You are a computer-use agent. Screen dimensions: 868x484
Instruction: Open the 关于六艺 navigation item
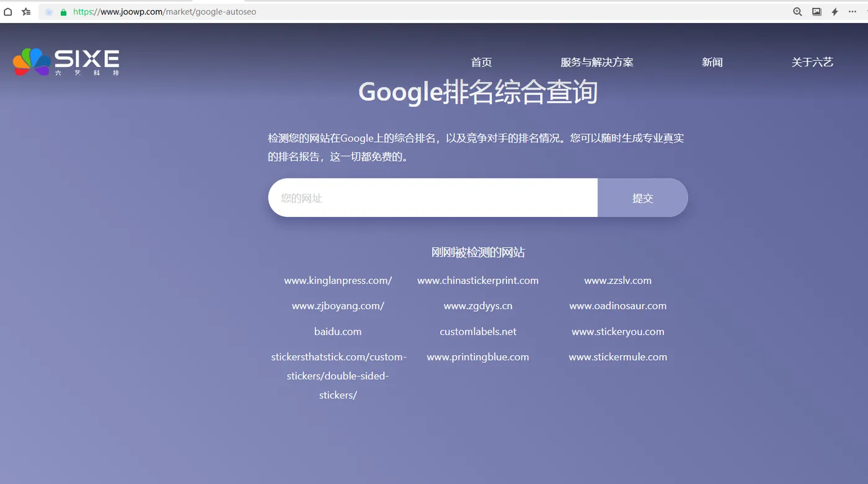[812, 62]
